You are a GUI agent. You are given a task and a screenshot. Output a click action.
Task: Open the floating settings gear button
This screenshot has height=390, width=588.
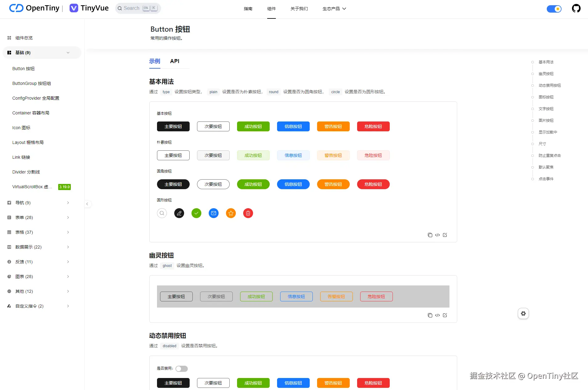(x=523, y=313)
